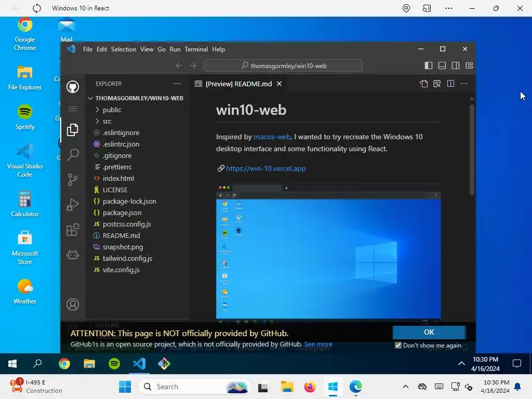Click OK on the GitHub1s notice

click(x=429, y=332)
